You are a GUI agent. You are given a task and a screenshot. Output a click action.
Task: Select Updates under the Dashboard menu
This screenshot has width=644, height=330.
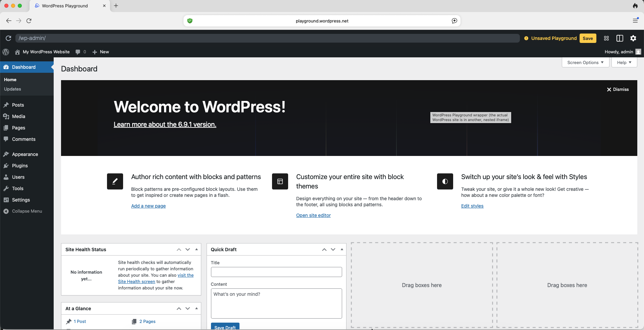point(12,89)
